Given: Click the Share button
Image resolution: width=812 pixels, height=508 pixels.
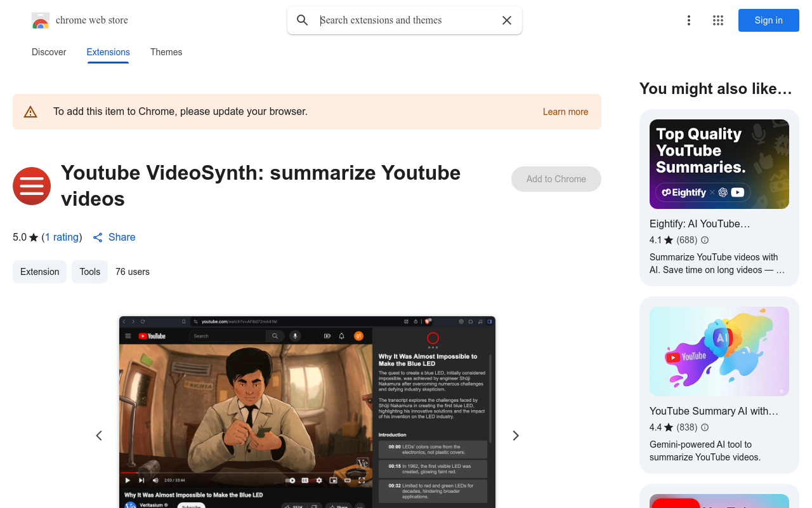Looking at the screenshot, I should coord(114,237).
